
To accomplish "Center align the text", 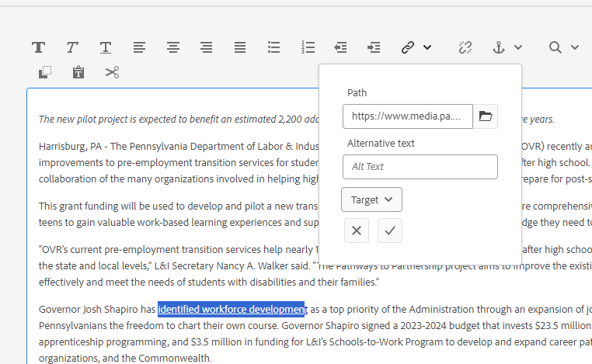I will 173,47.
